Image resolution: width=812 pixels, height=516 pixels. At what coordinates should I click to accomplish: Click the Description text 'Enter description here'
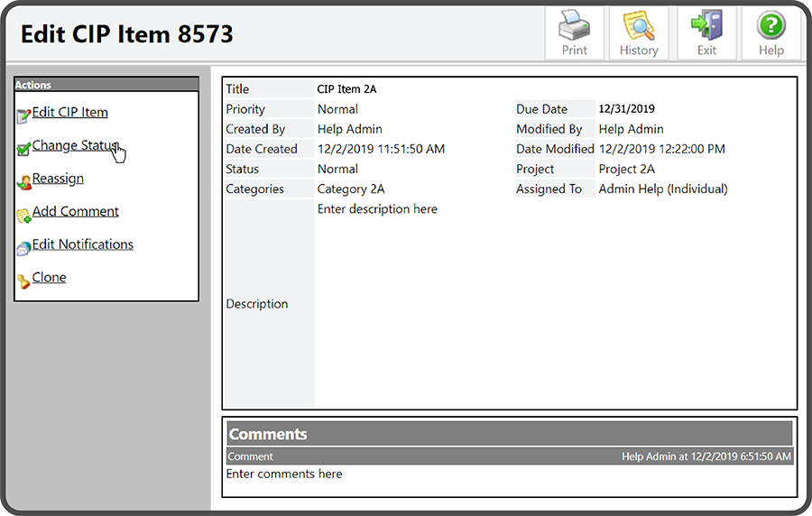pyautogui.click(x=377, y=209)
